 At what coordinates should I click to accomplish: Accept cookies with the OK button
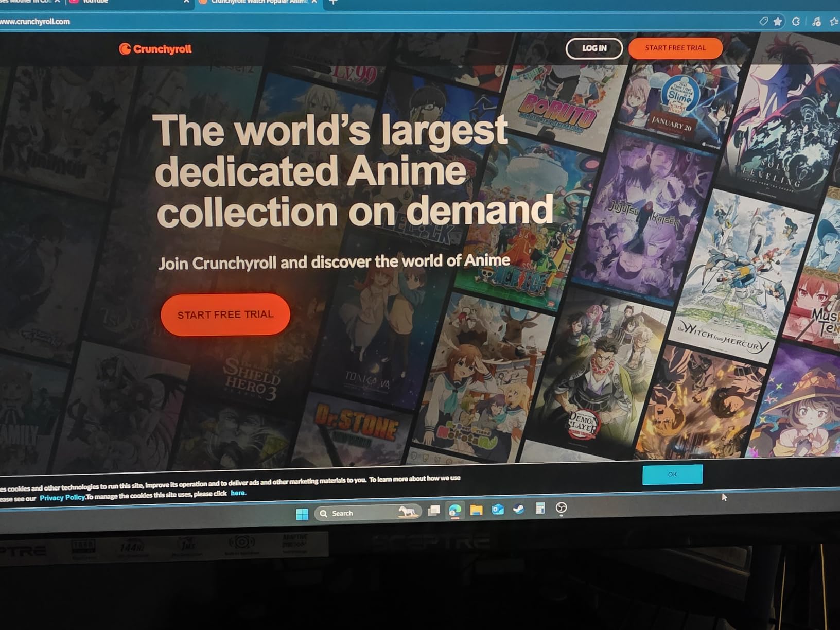click(x=672, y=474)
